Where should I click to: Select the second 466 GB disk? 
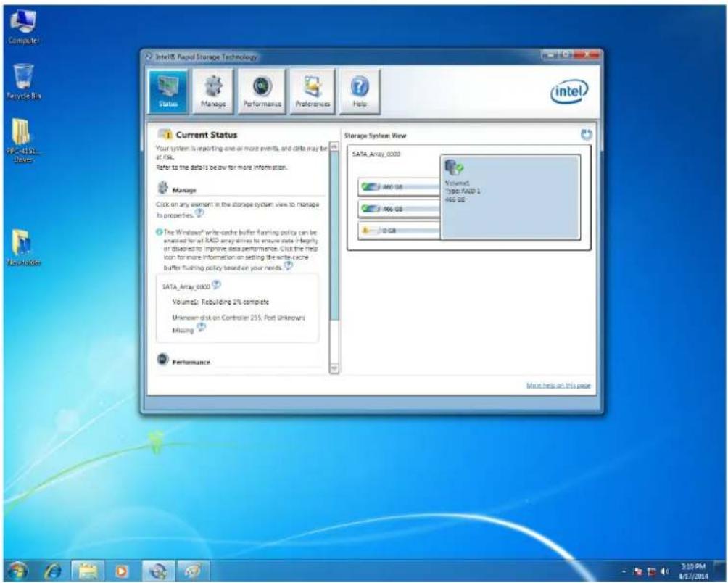400,209
